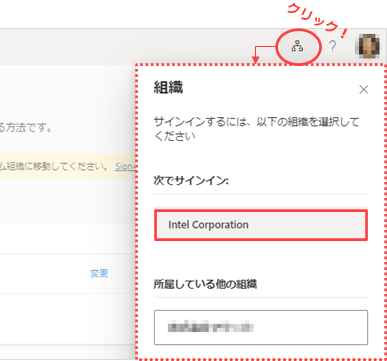This screenshot has height=361, width=387.
Task: Open the user profile avatar menu
Action: pyautogui.click(x=367, y=46)
